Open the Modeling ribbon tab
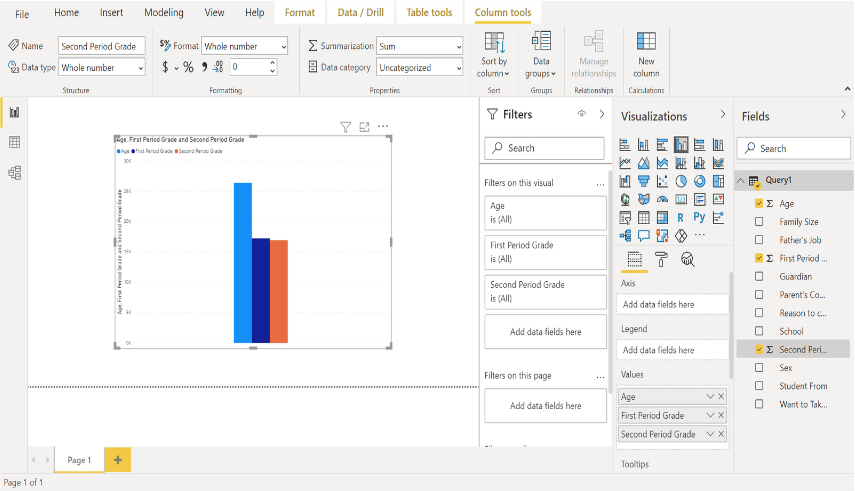This screenshot has width=855, height=491. [163, 13]
